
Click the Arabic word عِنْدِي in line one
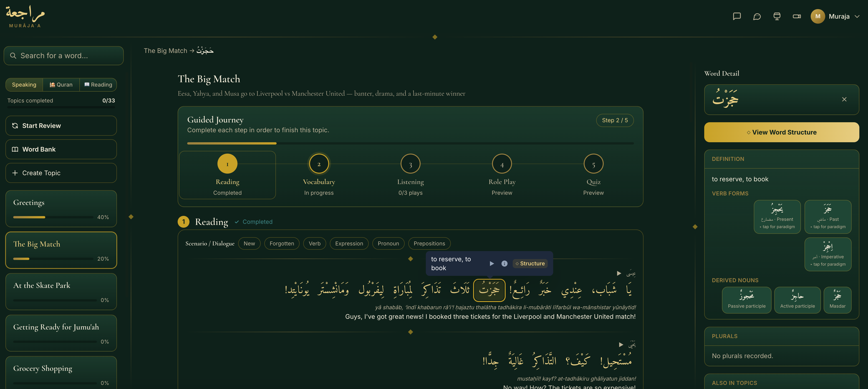[x=571, y=290]
